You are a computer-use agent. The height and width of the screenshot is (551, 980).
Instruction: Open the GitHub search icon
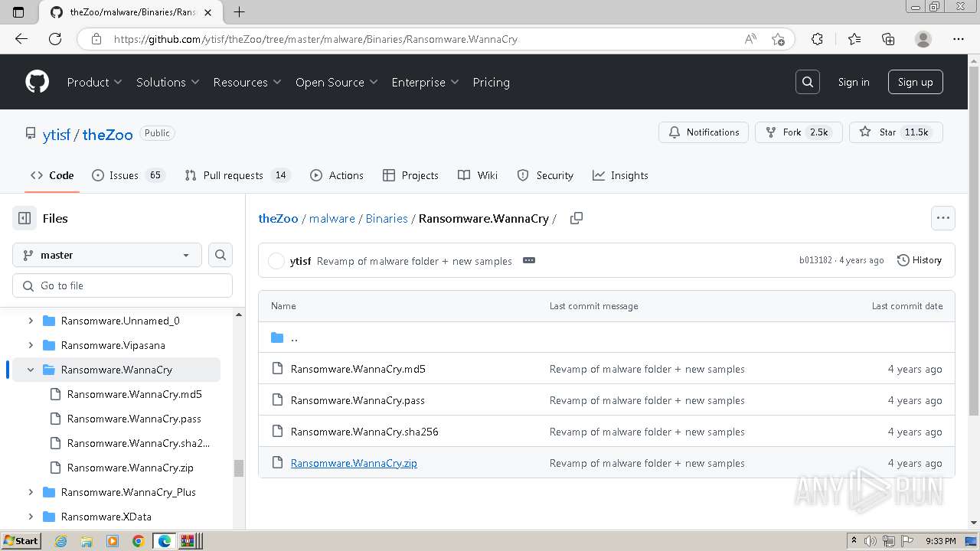[x=807, y=82]
